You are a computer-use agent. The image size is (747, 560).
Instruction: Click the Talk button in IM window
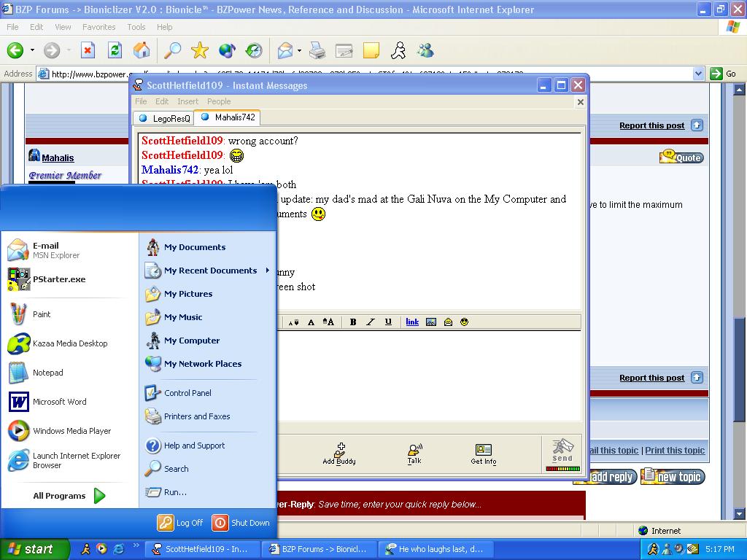point(414,454)
